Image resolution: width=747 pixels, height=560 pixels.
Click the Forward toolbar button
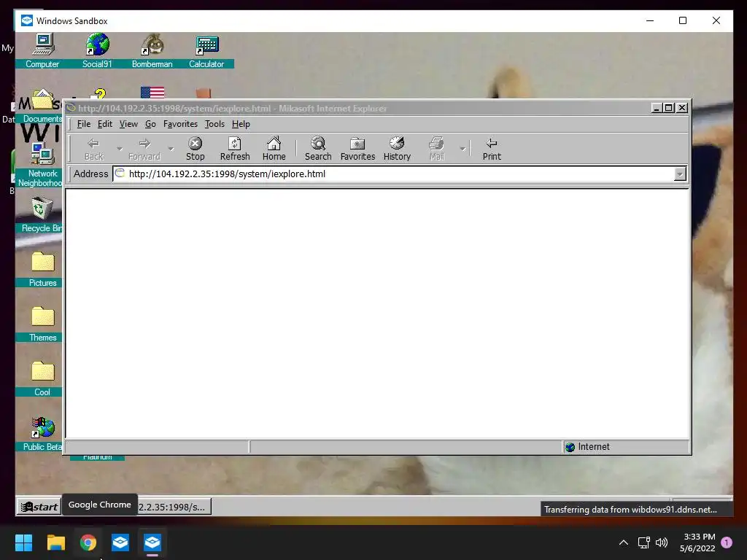coord(144,149)
